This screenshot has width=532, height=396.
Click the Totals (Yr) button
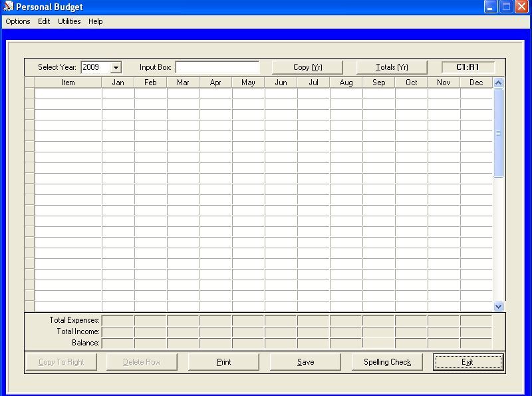[x=391, y=67]
